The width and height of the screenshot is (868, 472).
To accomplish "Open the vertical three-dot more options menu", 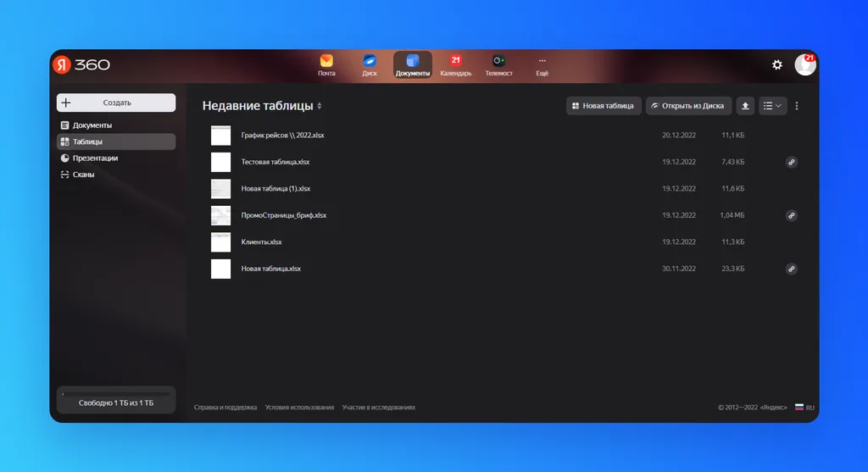I will [797, 106].
